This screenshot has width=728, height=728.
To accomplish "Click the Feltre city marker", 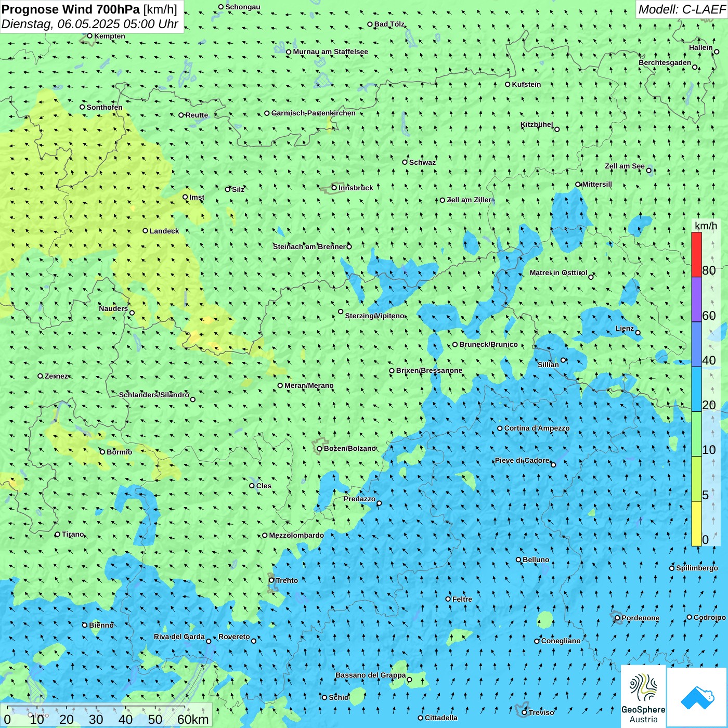I will 448,599.
